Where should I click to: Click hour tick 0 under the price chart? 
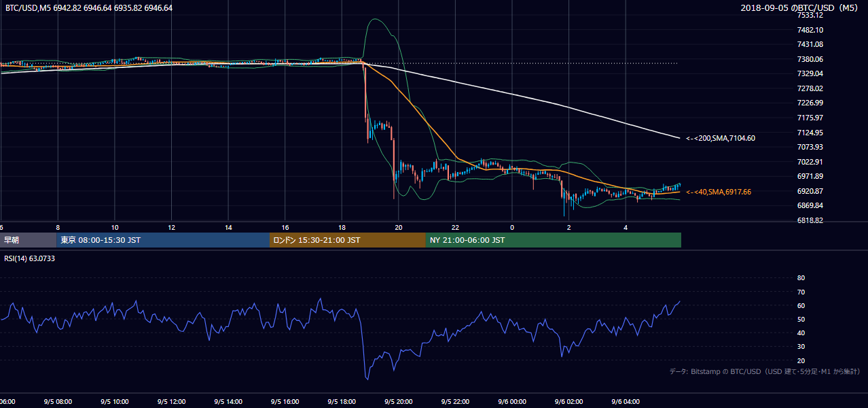512,227
